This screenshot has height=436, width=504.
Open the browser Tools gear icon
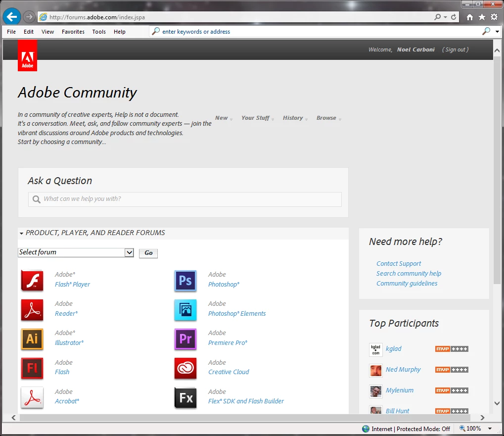(494, 17)
